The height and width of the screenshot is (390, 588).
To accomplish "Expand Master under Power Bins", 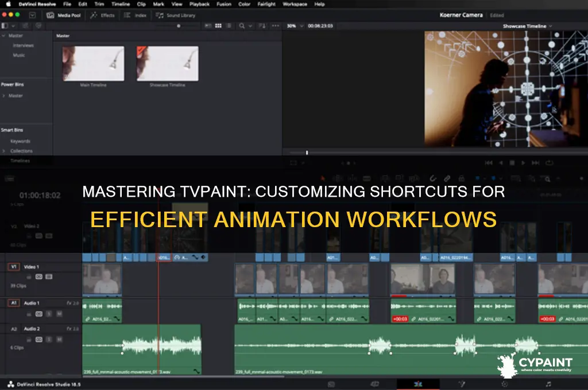I will [4, 96].
